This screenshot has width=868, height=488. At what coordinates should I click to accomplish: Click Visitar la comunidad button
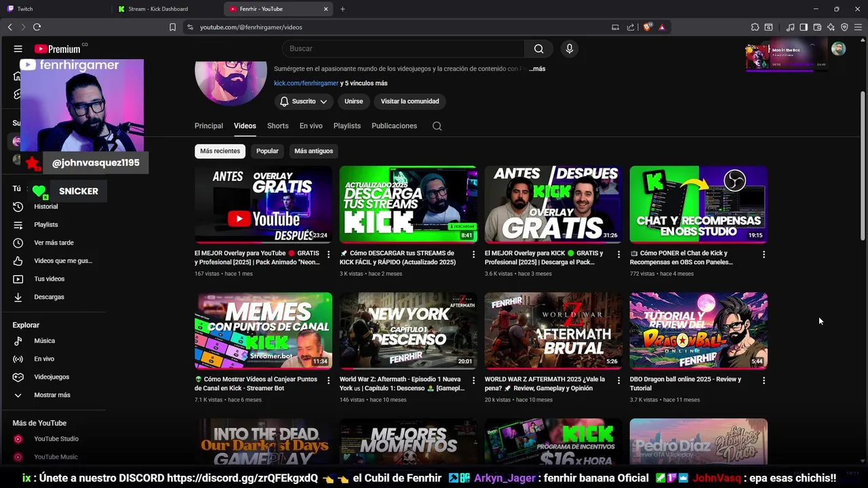(x=410, y=102)
